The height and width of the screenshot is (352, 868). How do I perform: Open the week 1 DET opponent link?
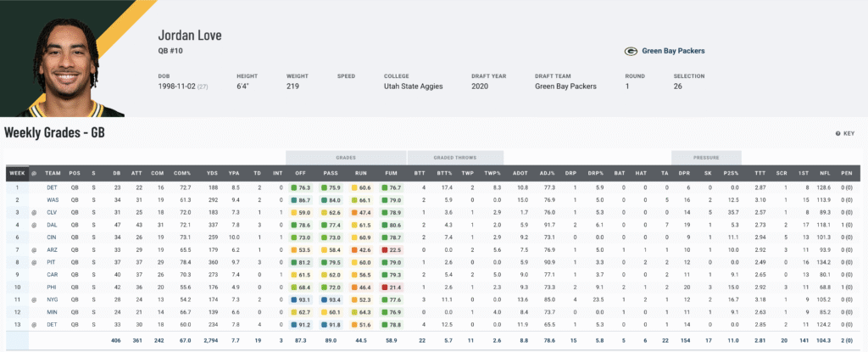click(x=53, y=187)
